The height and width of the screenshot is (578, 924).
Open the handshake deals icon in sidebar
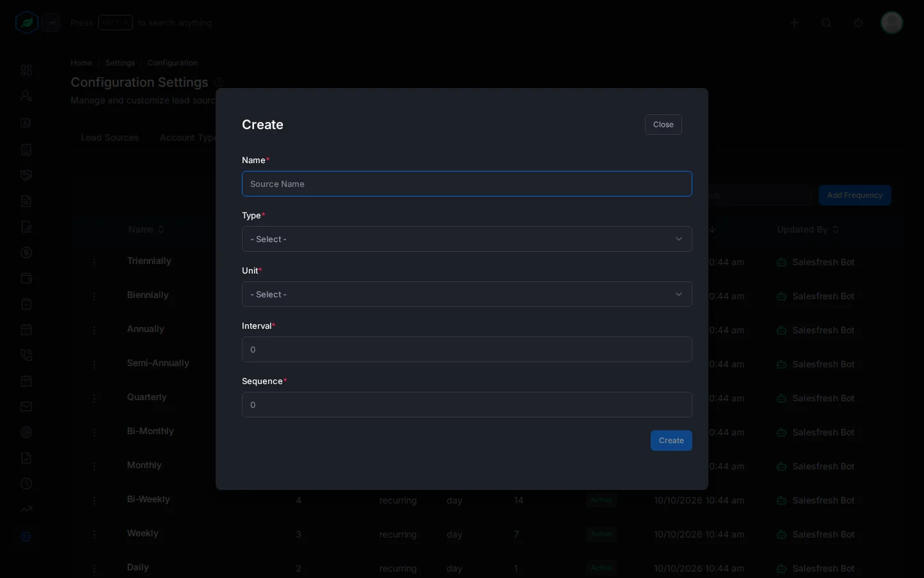26,175
